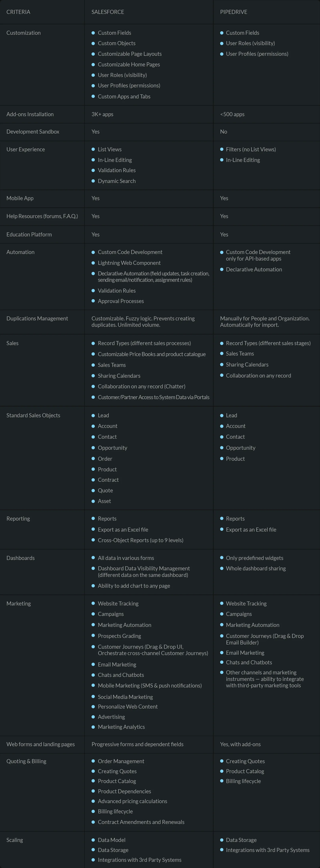The image size is (320, 868).
Task: Select 'Customizable Page Layouts' text
Action: point(130,54)
